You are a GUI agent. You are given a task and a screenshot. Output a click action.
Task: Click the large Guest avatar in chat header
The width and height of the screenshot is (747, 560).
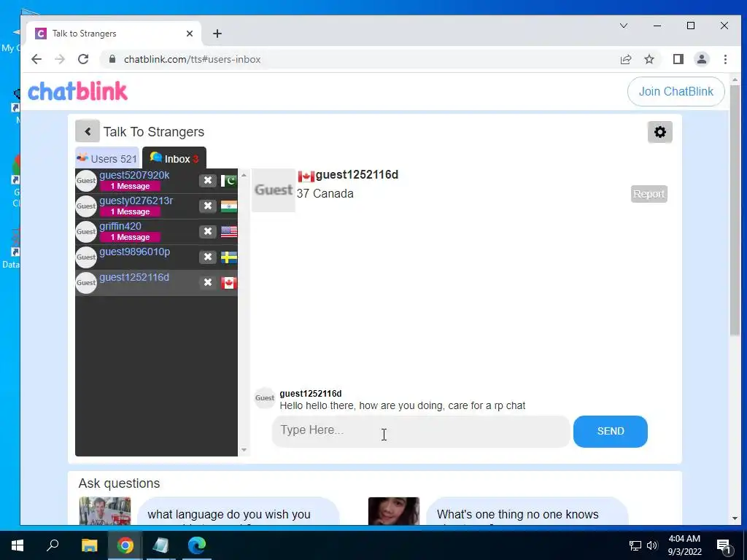(274, 190)
